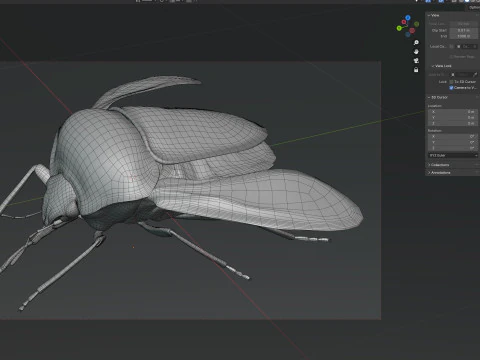
Task: Collapse the 3D Cursor panel
Action: pos(437,97)
